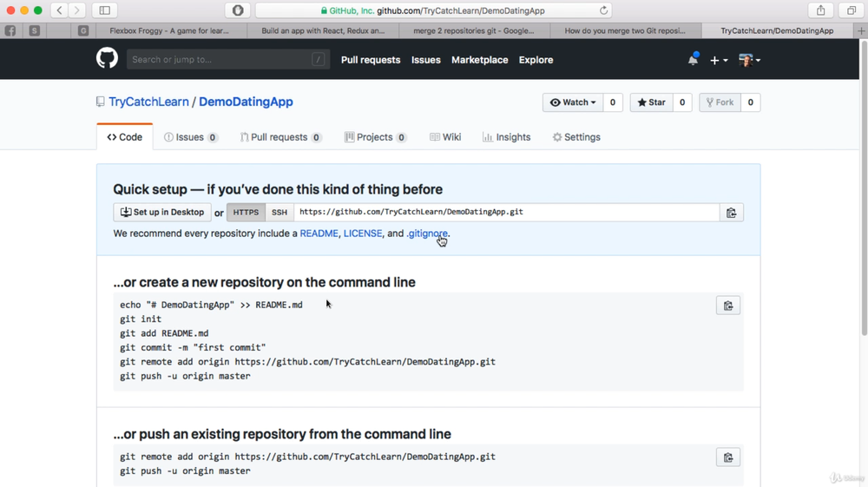Open the notifications bell
This screenshot has width=868, height=487.
point(693,60)
